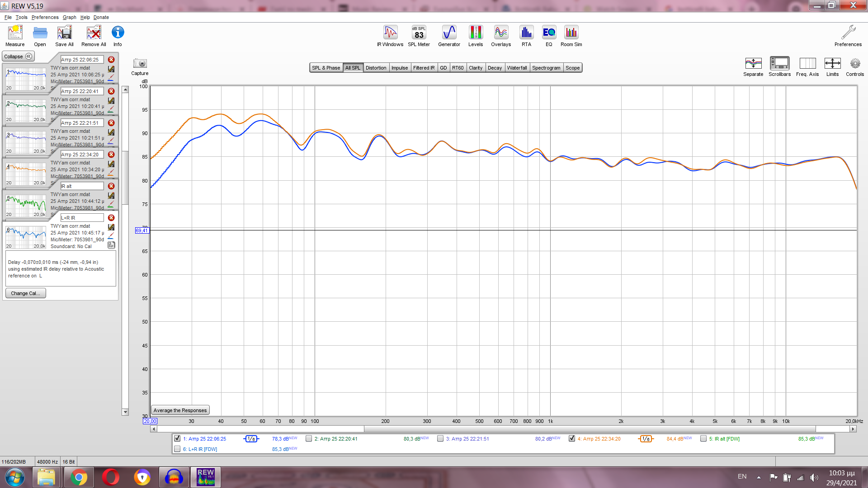Open the Measure tool
The height and width of the screenshot is (488, 868).
coord(15,36)
